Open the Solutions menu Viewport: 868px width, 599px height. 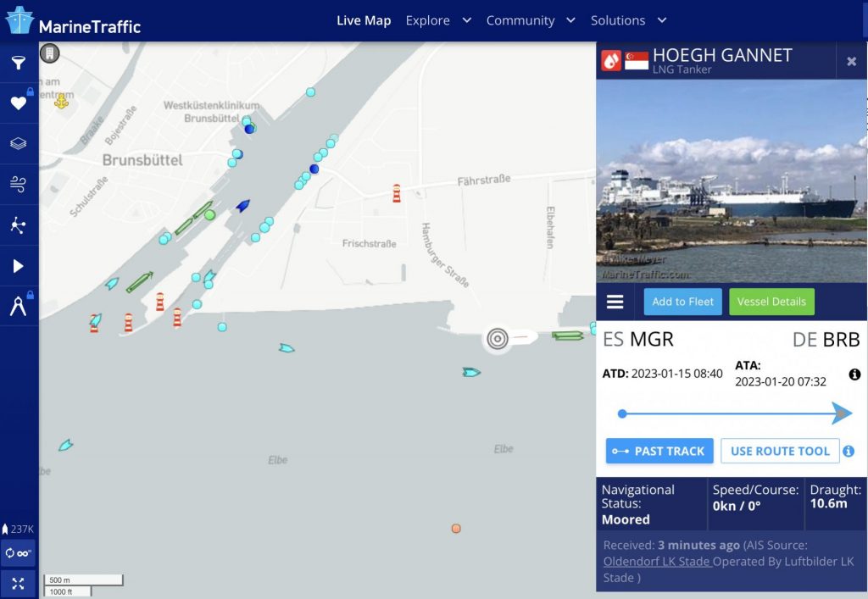pos(618,20)
